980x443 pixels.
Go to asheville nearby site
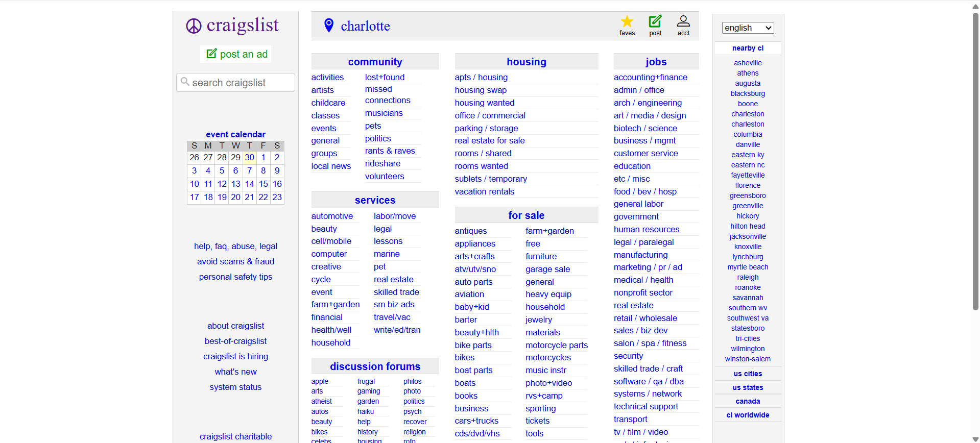click(x=748, y=63)
